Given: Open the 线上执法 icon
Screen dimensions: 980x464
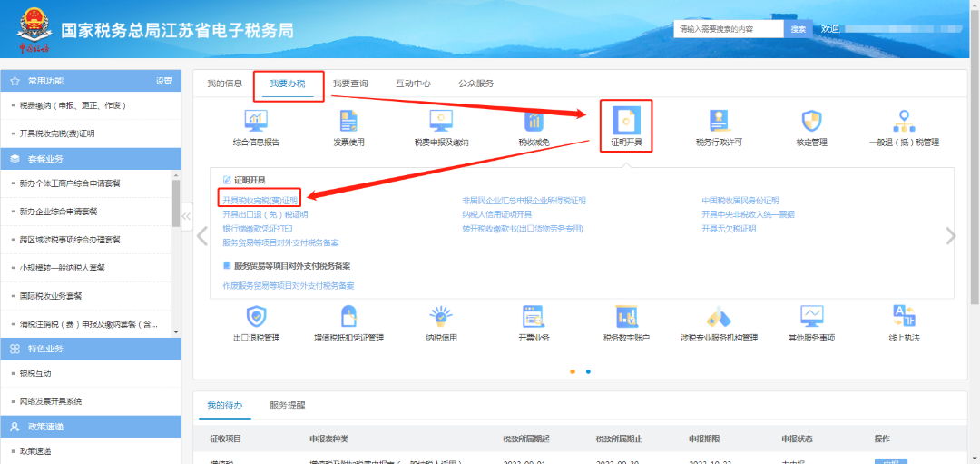Looking at the screenshot, I should (x=904, y=317).
